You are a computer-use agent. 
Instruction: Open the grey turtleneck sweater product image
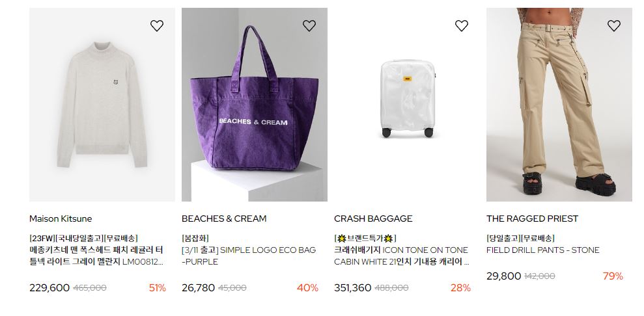[x=102, y=105]
